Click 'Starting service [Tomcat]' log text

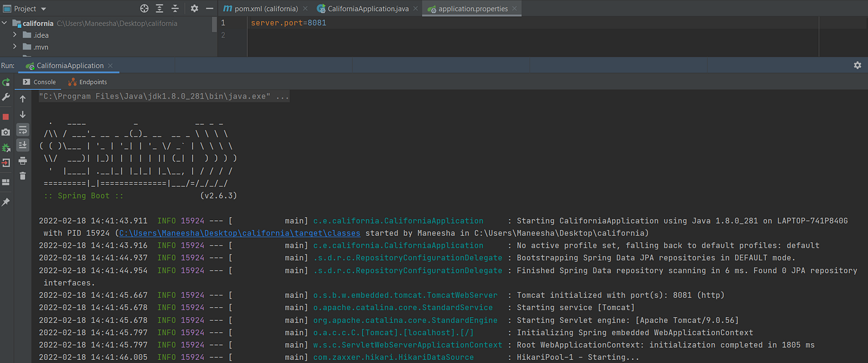click(575, 308)
